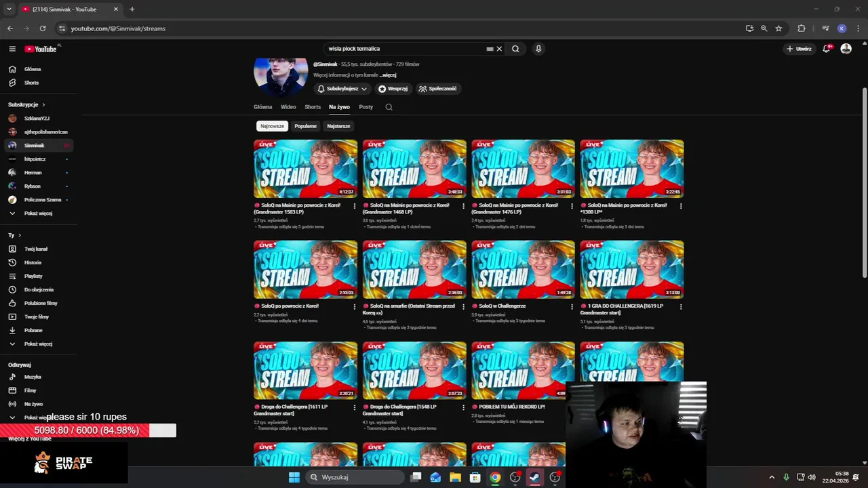
Task: Open File Explorer from the taskbar
Action: tap(455, 477)
